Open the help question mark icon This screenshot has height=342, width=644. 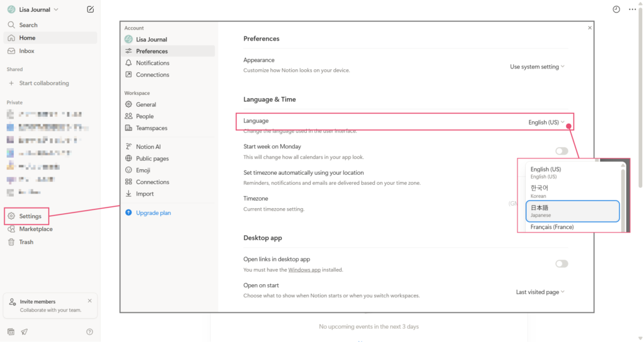[x=89, y=332]
